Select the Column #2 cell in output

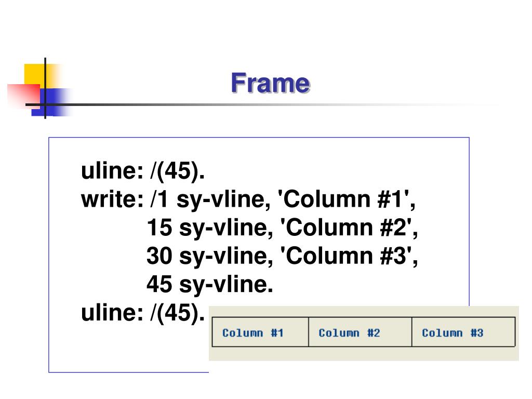(x=360, y=332)
